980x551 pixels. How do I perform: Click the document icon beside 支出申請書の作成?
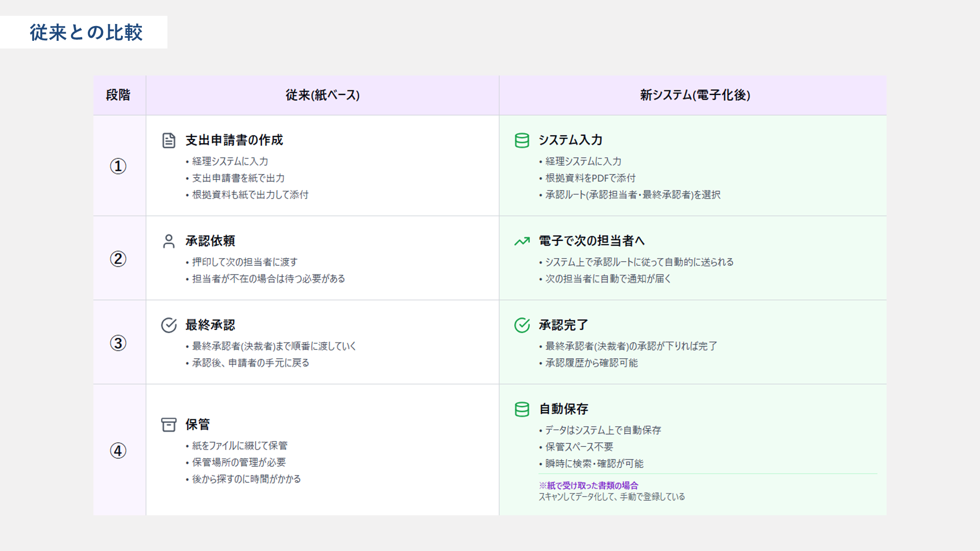tap(169, 140)
